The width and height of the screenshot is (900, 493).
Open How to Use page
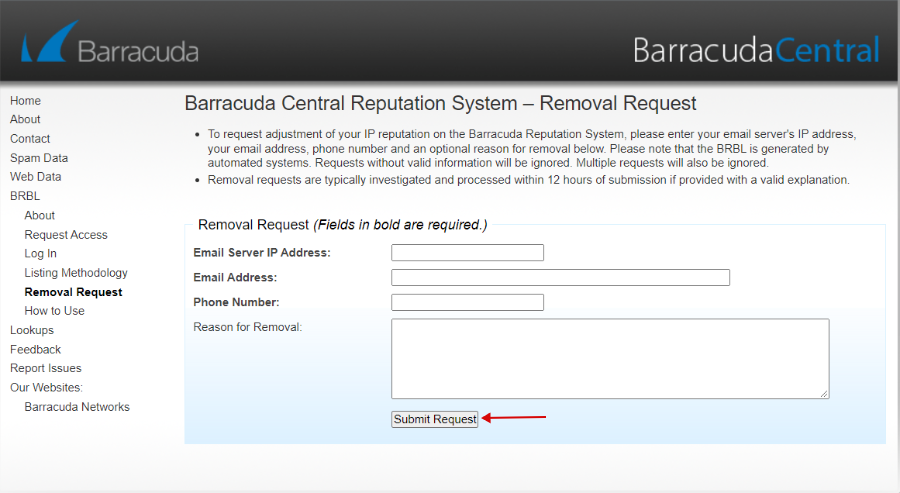(55, 310)
